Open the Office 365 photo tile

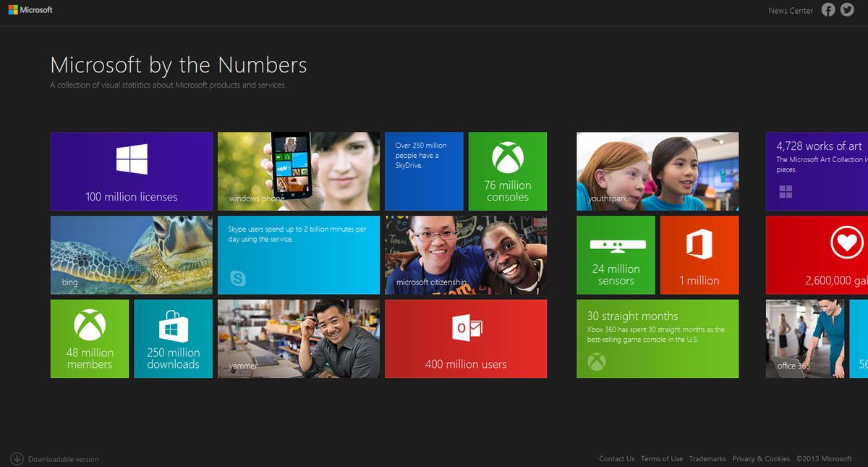pyautogui.click(x=805, y=339)
